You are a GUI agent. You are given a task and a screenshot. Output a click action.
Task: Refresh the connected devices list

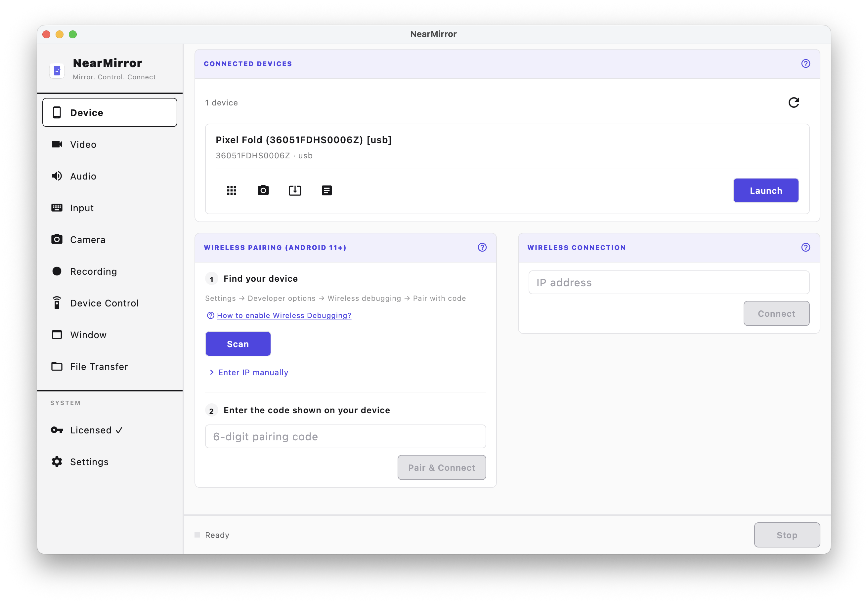[794, 102]
